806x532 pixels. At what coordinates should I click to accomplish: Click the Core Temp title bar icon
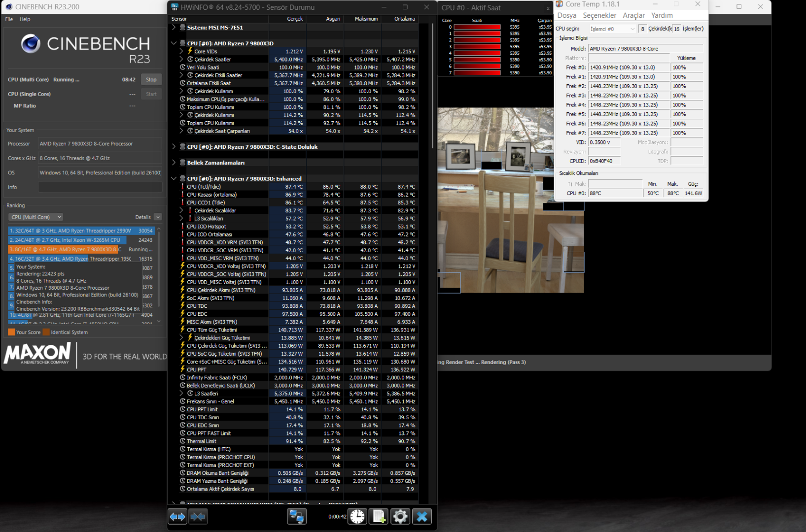559,4
